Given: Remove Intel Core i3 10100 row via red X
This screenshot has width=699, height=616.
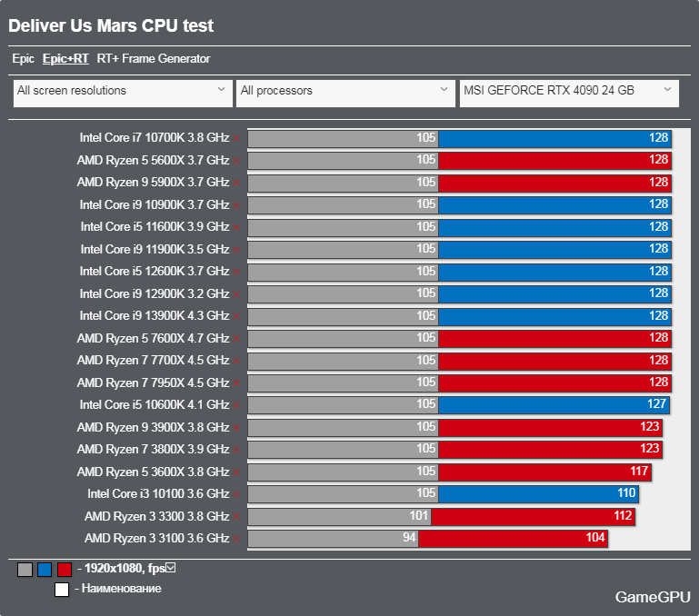Looking at the screenshot, I should pos(236,494).
